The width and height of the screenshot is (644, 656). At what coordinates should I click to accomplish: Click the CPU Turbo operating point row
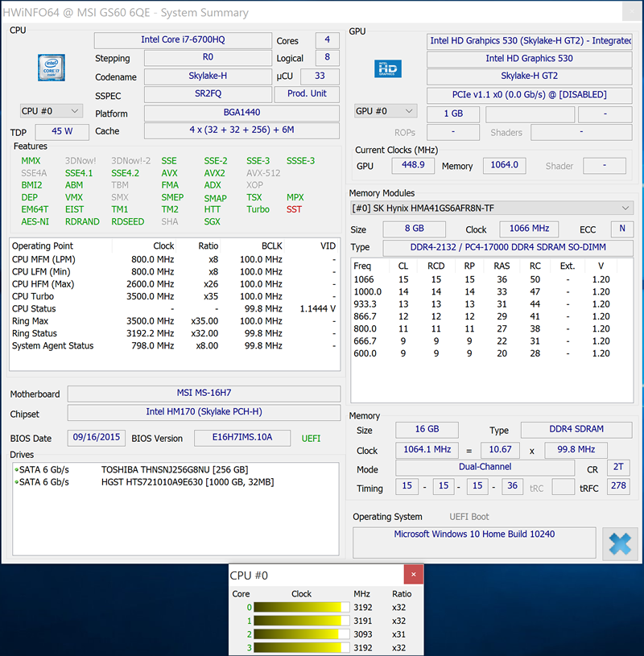(174, 297)
